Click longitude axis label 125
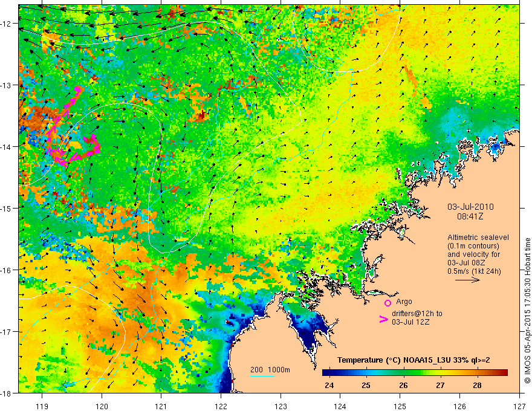Image resolution: width=532 pixels, height=411 pixels. pyautogui.click(x=400, y=406)
